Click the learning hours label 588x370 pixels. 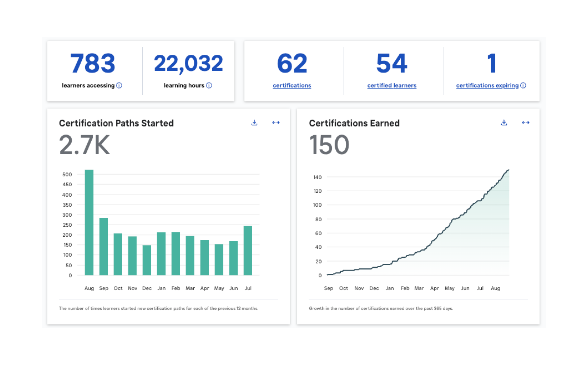tap(184, 85)
